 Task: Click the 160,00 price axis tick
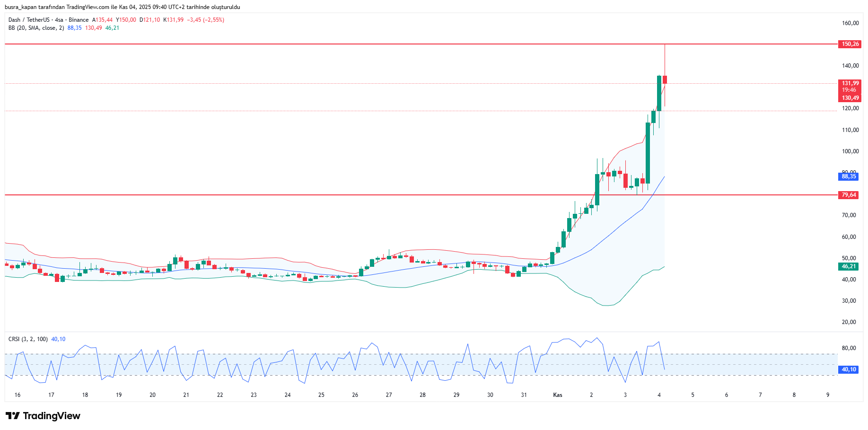click(850, 23)
